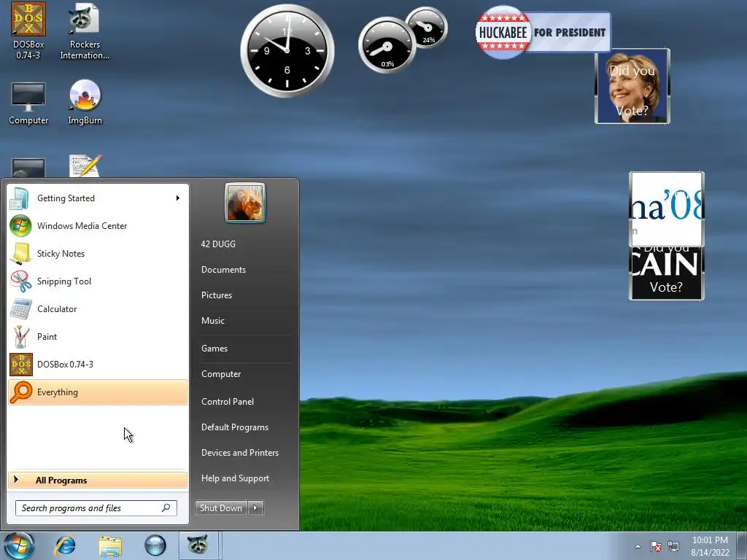The height and width of the screenshot is (560, 747).
Task: Open Windows Explorer folder on taskbar
Action: (x=111, y=545)
